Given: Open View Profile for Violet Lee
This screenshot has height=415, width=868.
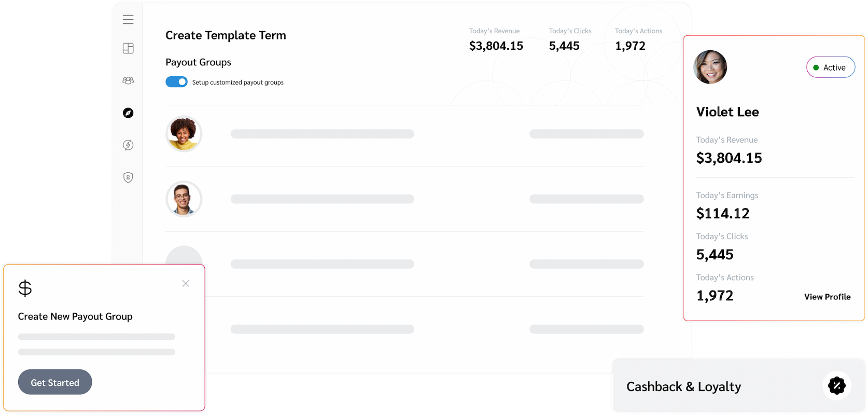Looking at the screenshot, I should pyautogui.click(x=827, y=297).
